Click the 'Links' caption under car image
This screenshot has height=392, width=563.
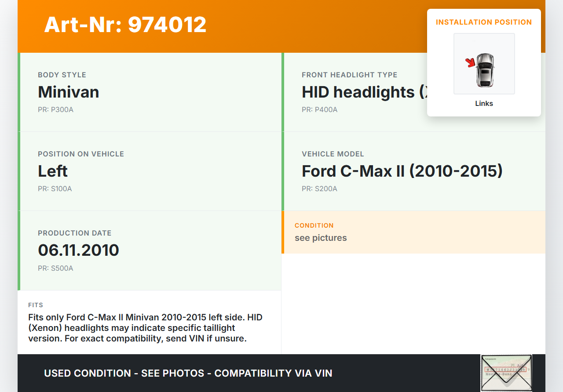pos(484,104)
